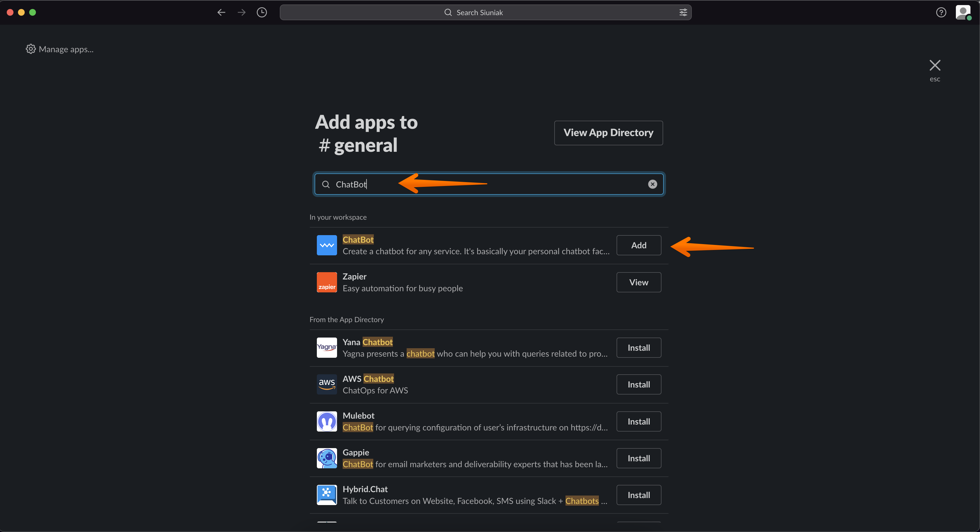Click the 'Add apps to # general' heading

366,134
